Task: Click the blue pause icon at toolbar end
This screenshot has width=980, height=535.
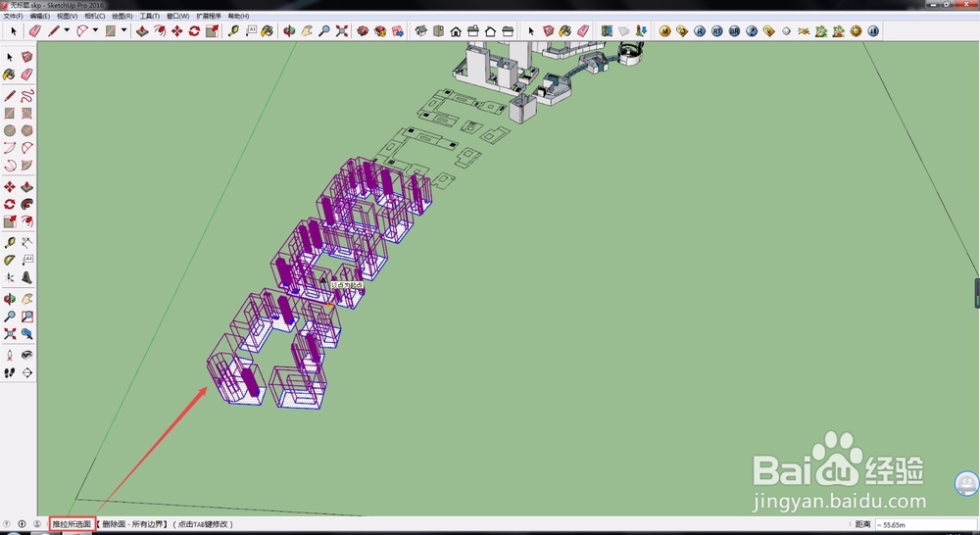Action: pyautogui.click(x=873, y=30)
